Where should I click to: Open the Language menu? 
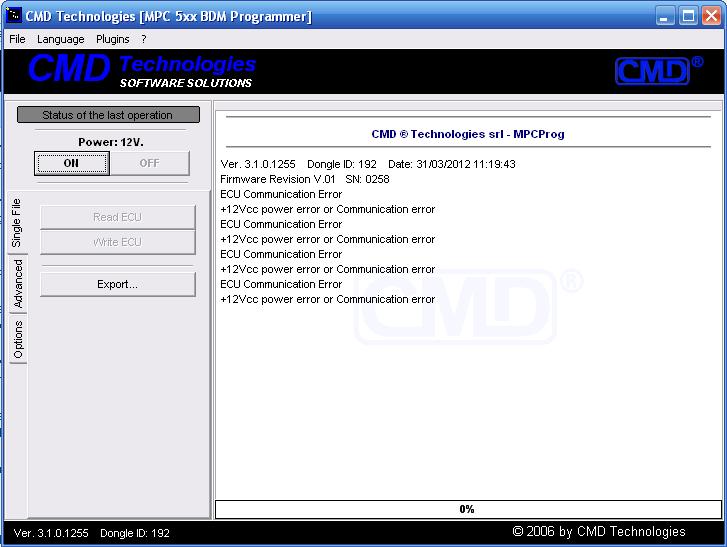tap(61, 39)
